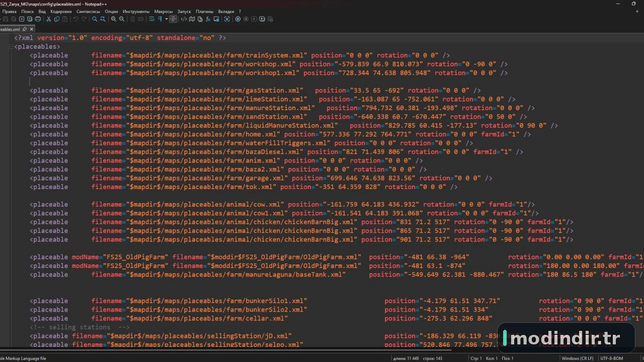Viewport: 644px width, 362px height.
Task: Click the Save file toolbar icon
Action: point(6,19)
